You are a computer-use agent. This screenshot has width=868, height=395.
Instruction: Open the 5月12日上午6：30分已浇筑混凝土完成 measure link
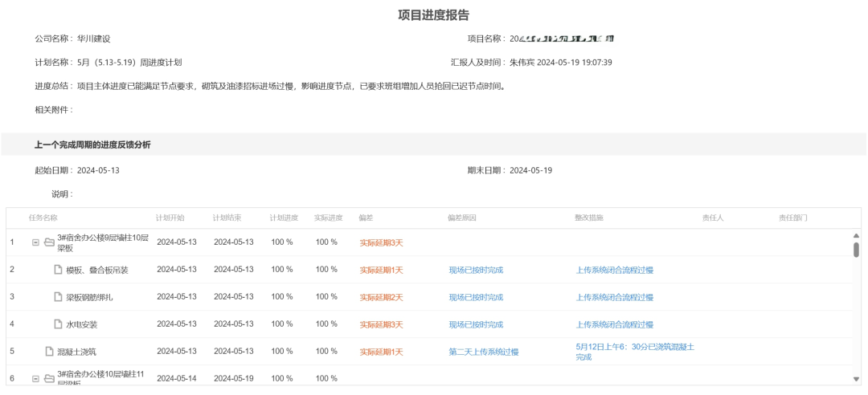coord(635,352)
